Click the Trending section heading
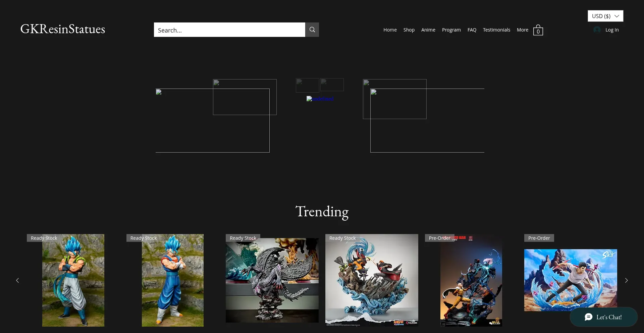The width and height of the screenshot is (644, 333). tap(322, 212)
